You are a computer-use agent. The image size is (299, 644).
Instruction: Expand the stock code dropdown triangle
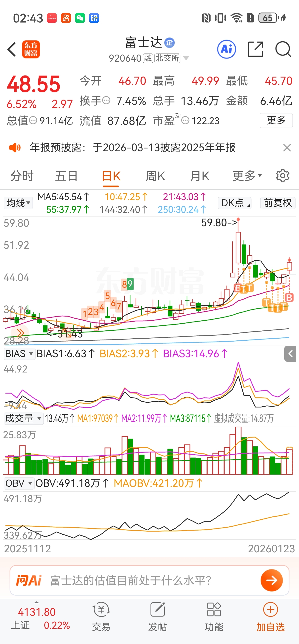(186, 58)
